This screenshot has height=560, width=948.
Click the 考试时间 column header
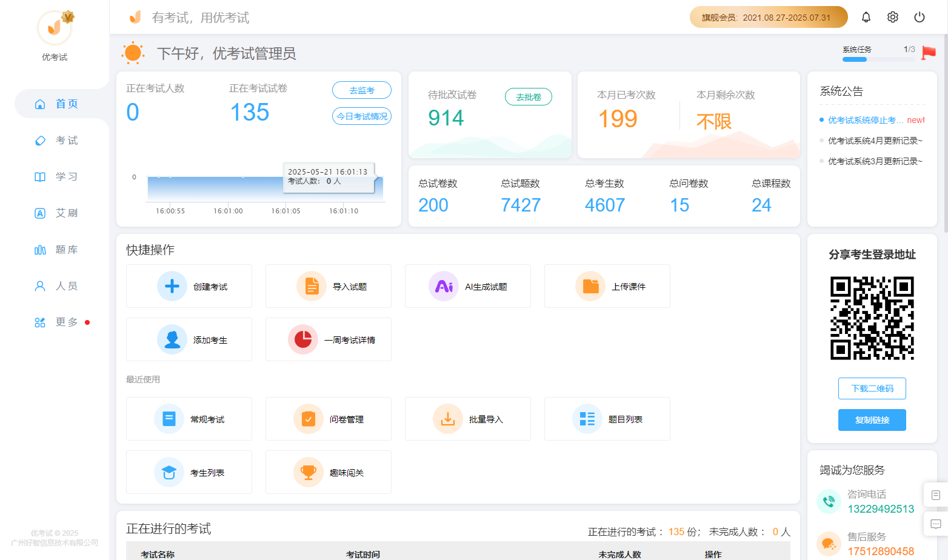pos(363,555)
